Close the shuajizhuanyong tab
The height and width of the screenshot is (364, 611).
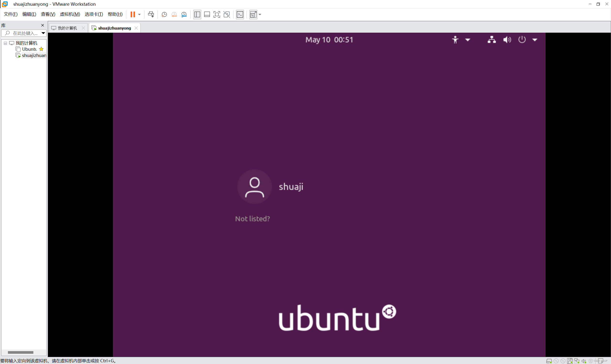click(136, 28)
